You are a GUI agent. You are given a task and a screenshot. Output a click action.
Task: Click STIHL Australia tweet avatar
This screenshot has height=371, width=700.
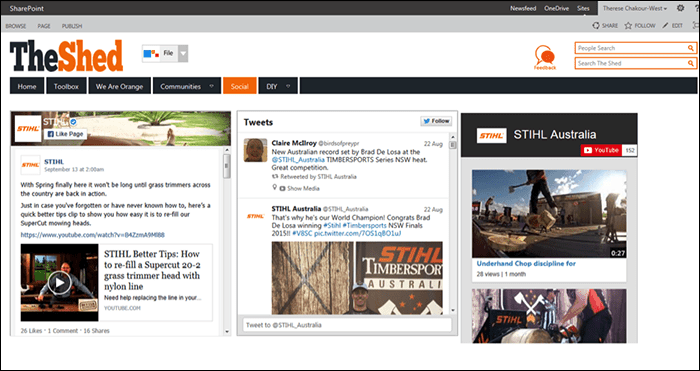[x=255, y=216]
